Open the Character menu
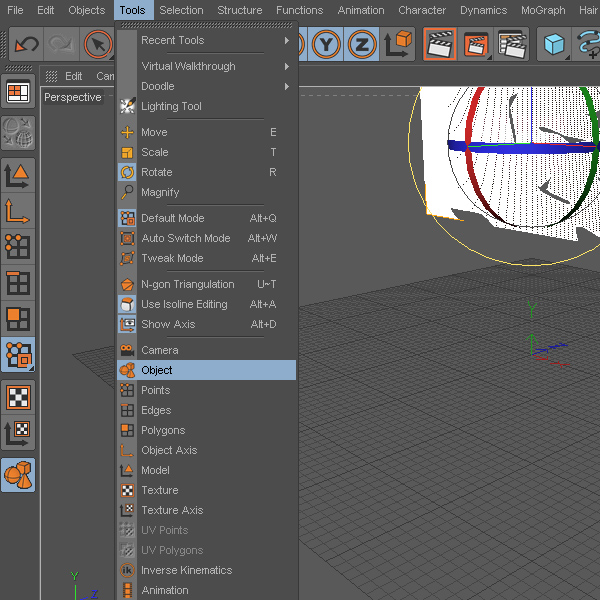The width and height of the screenshot is (600, 600). [x=422, y=10]
